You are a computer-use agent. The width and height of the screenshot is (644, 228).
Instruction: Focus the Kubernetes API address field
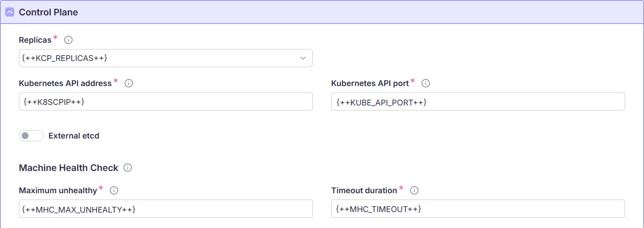click(165, 101)
